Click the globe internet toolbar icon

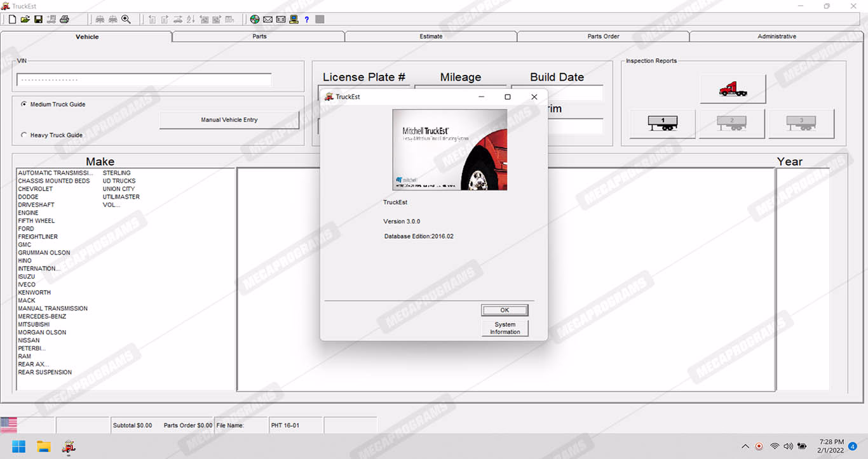coord(255,20)
